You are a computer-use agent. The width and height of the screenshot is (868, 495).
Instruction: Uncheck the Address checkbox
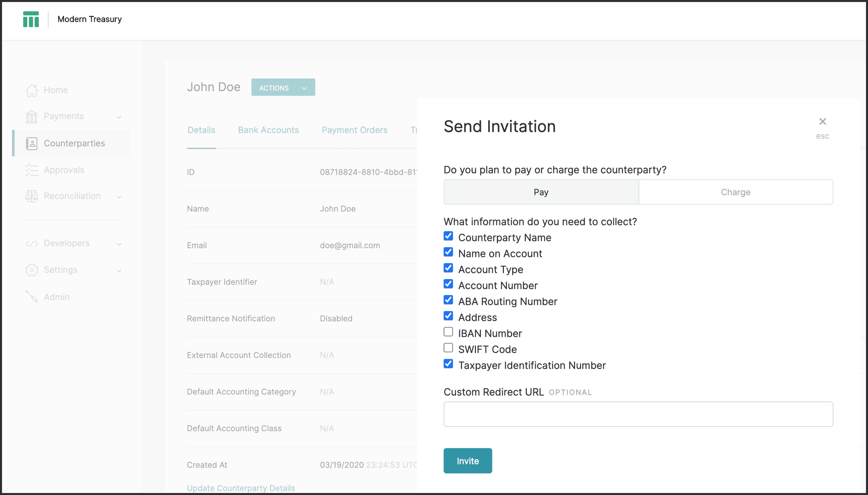point(448,316)
